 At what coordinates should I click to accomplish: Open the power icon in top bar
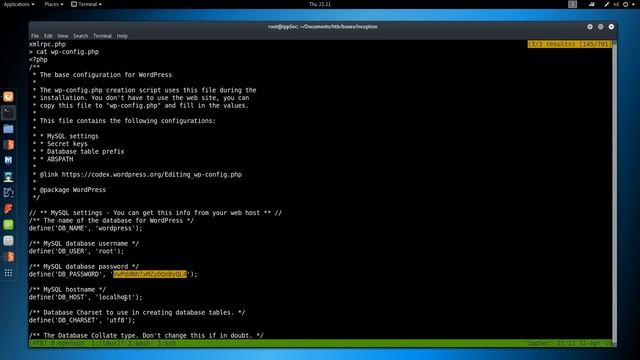[625, 4]
